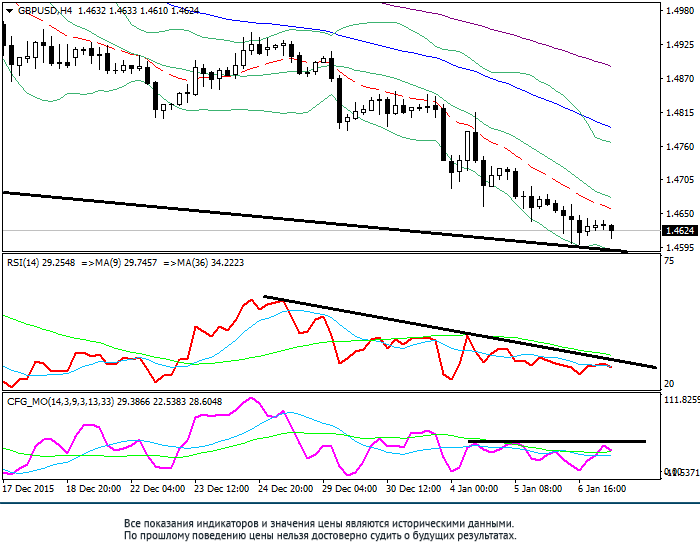Screen dimensions: 700x552
Task: Click the highlighted current price tag 1.4624
Action: click(679, 230)
